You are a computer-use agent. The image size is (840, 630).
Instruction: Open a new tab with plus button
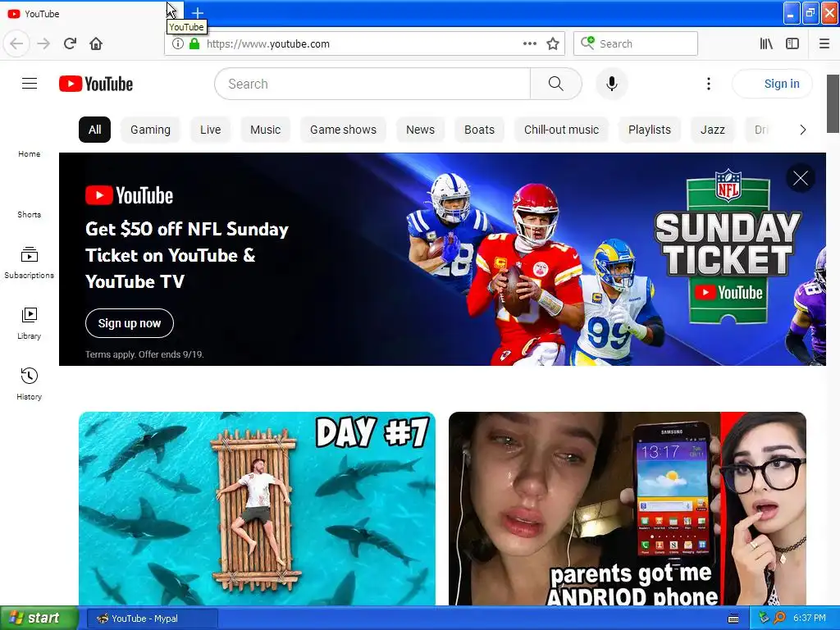coord(198,13)
